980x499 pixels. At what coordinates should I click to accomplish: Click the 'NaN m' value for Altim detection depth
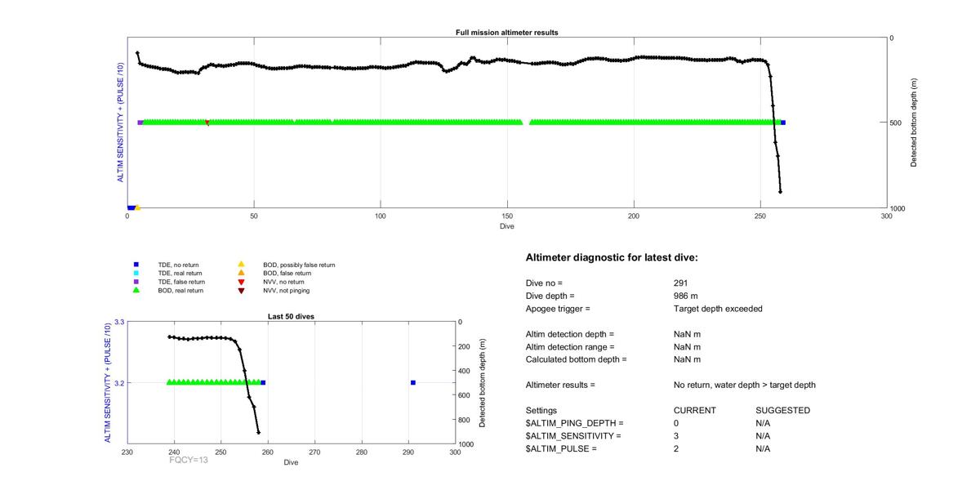(687, 334)
